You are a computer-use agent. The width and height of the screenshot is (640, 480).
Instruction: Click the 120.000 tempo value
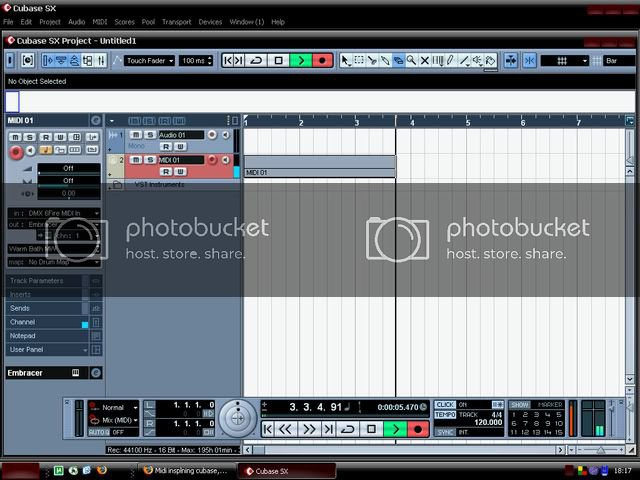point(488,422)
